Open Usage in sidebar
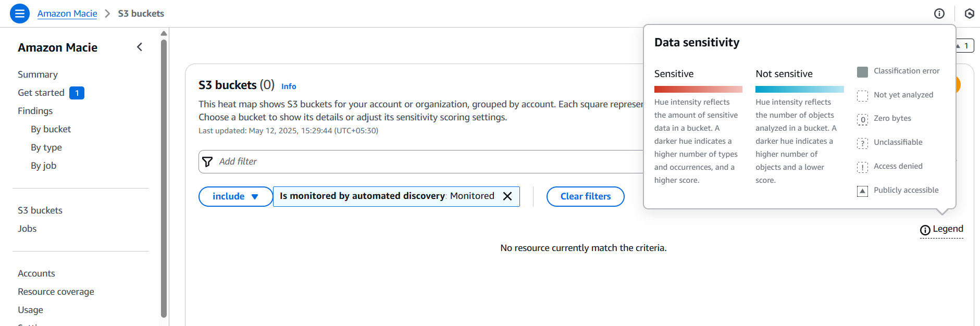 click(30, 310)
